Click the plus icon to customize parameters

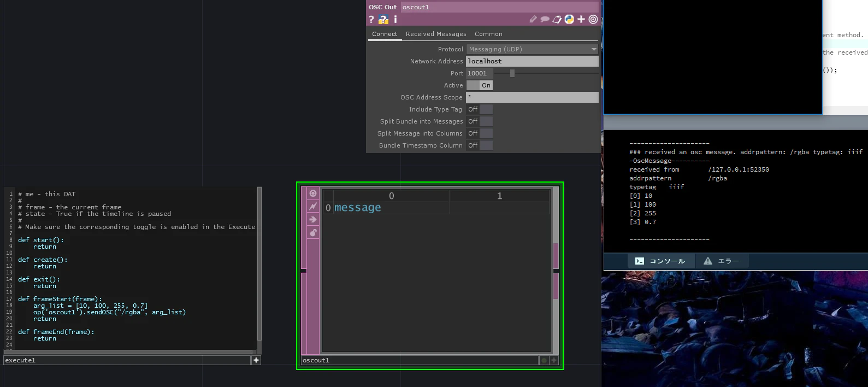click(x=581, y=19)
